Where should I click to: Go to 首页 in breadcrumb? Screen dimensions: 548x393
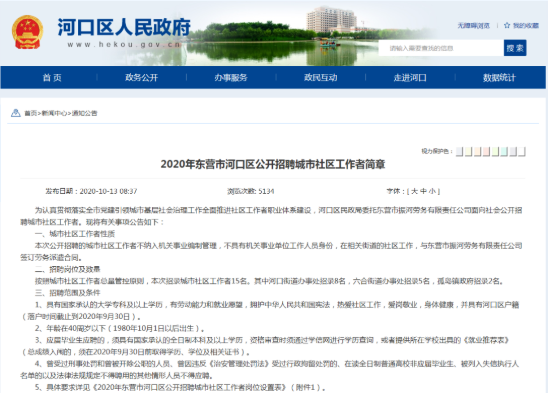(x=30, y=113)
